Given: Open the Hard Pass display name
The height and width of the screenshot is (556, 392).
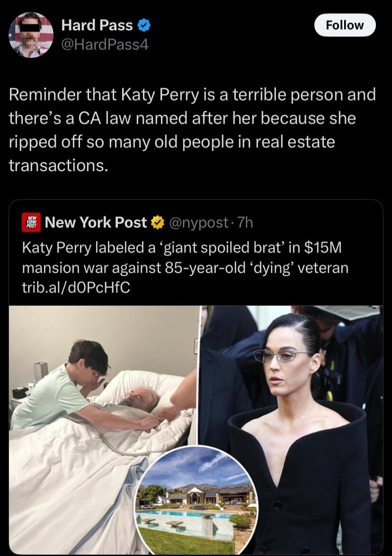Looking at the screenshot, I should (x=97, y=25).
